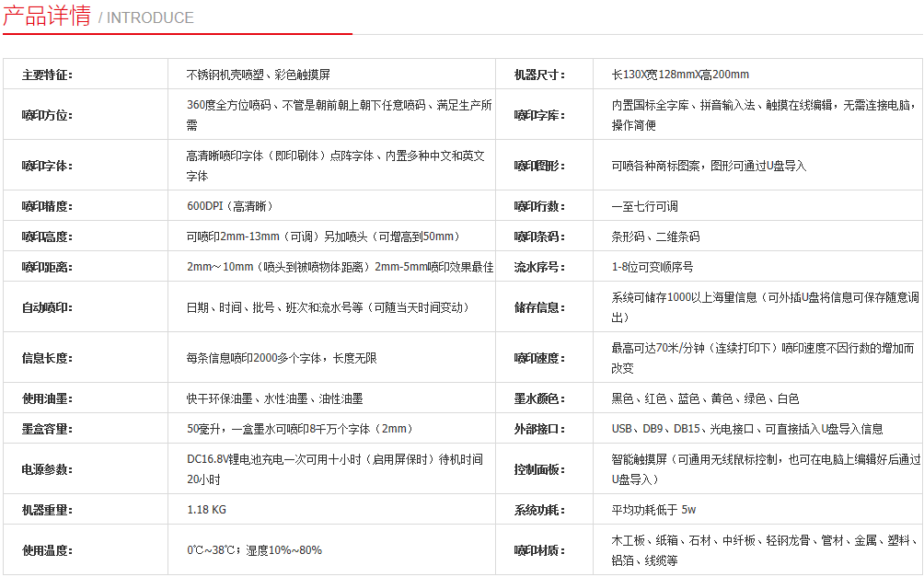
Task: Click the 信息长度 label
Action: (47, 358)
